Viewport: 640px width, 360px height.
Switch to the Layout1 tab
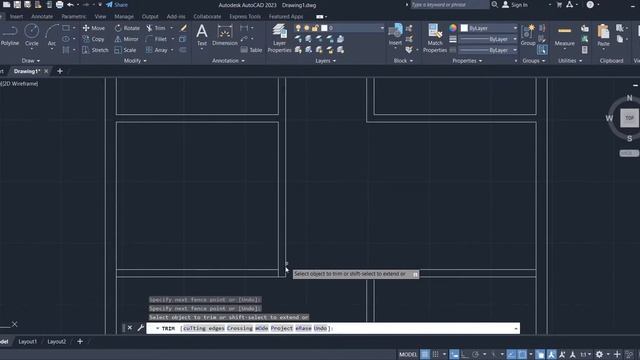coord(27,341)
